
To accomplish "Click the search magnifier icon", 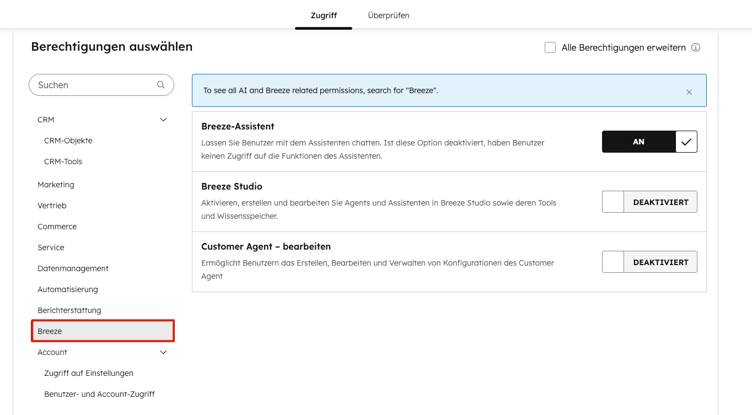I will (161, 85).
